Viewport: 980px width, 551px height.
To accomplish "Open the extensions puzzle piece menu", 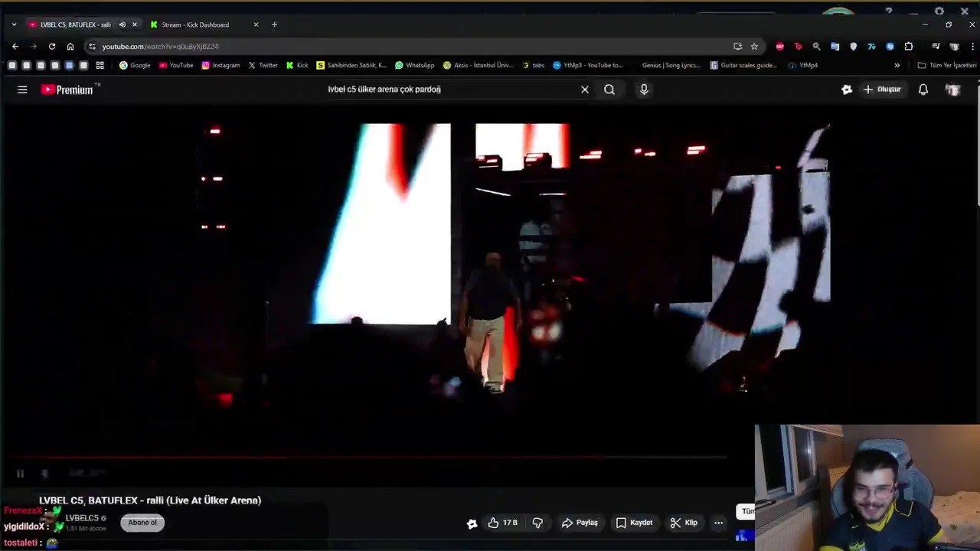I will pos(909,47).
